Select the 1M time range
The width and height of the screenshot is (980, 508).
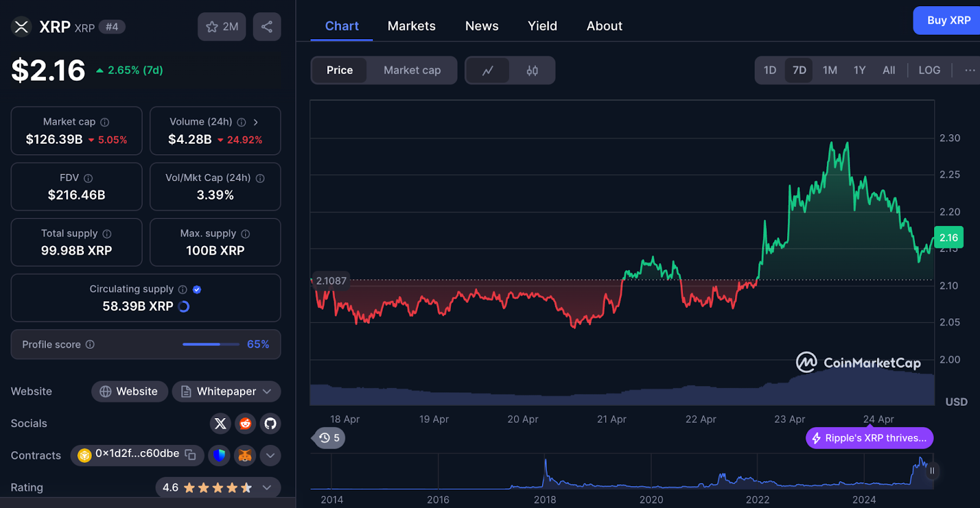[830, 70]
